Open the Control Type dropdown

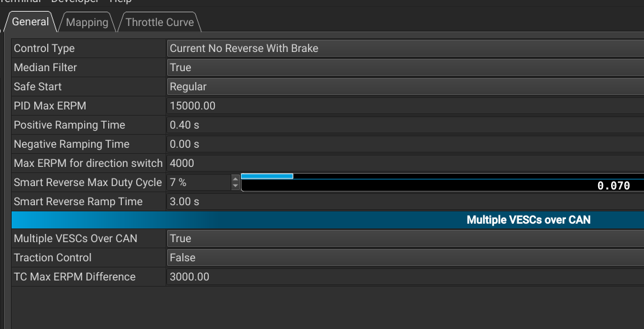click(x=404, y=49)
